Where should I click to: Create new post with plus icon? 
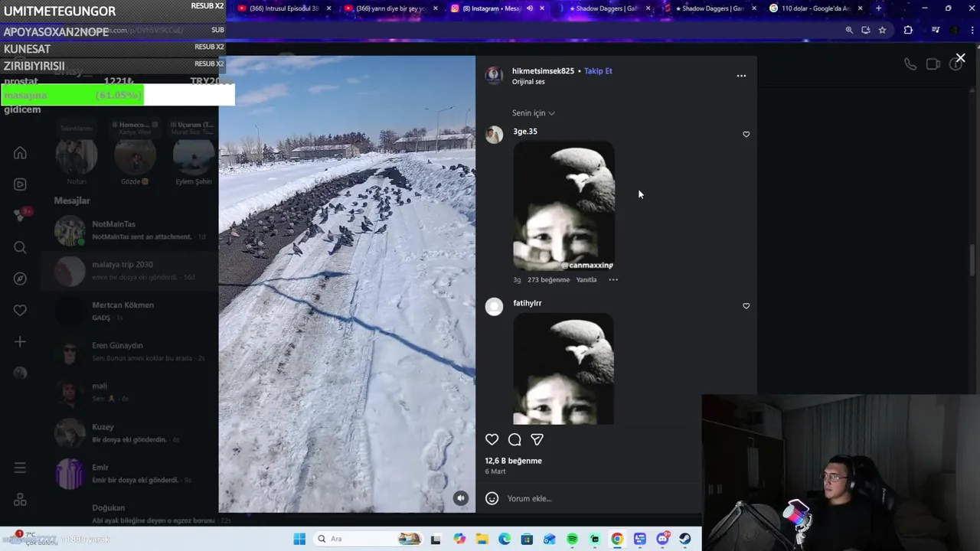tap(20, 341)
